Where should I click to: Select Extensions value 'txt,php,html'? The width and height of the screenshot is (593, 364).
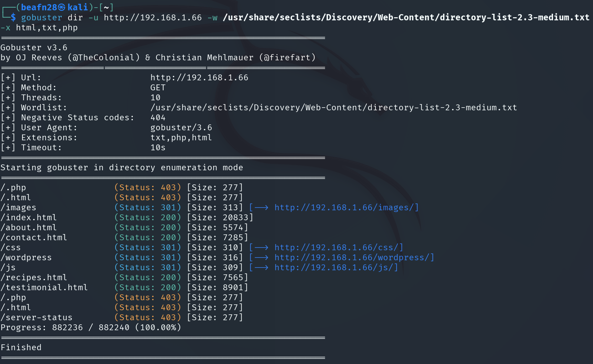point(181,138)
